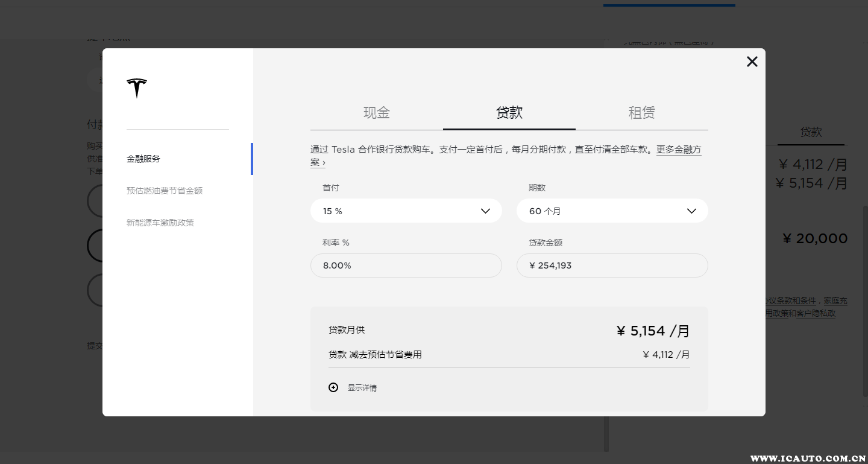Click the Tesla logo in dialog sidebar
Image resolution: width=868 pixels, height=464 pixels.
coord(137,87)
